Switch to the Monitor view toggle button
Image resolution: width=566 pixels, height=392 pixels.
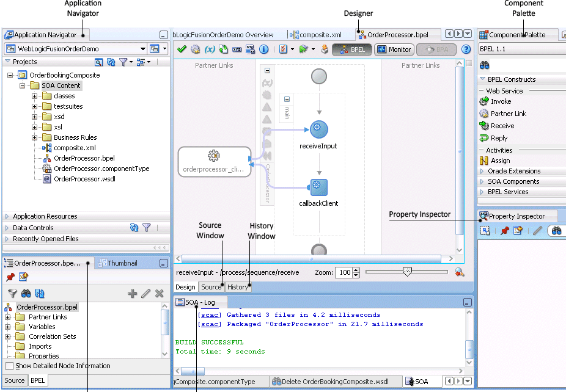click(394, 50)
